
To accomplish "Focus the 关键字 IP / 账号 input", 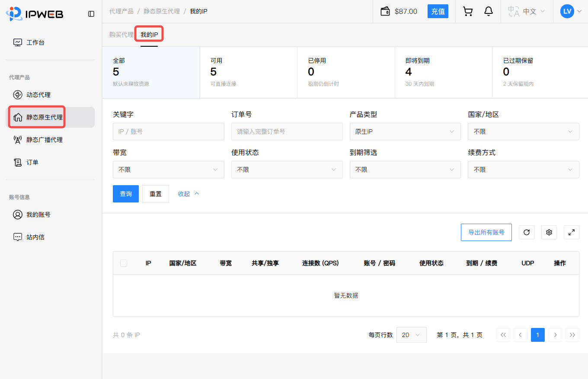I will (x=169, y=132).
